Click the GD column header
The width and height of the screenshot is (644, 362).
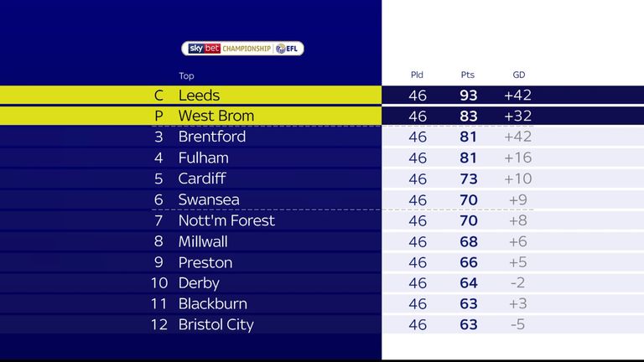tap(519, 75)
